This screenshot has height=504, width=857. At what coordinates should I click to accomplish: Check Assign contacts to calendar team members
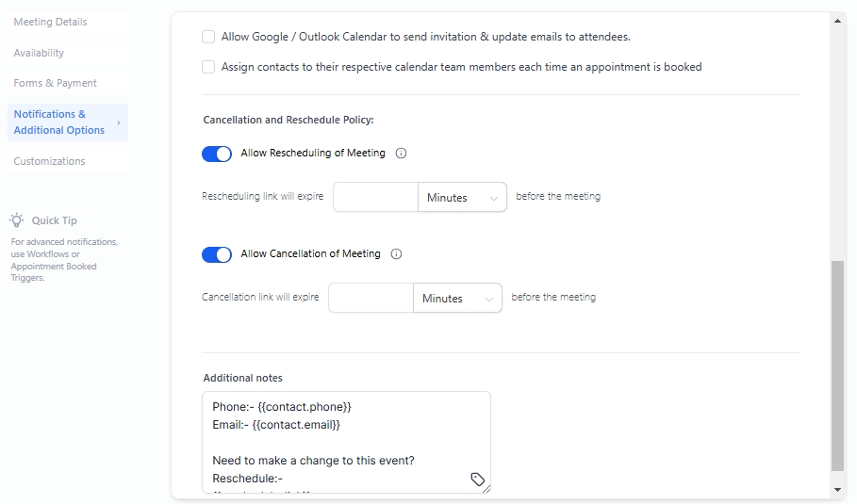[x=208, y=67]
